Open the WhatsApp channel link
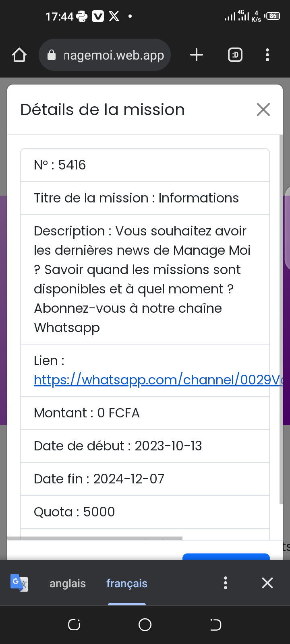This screenshot has width=290, height=644. [x=158, y=380]
